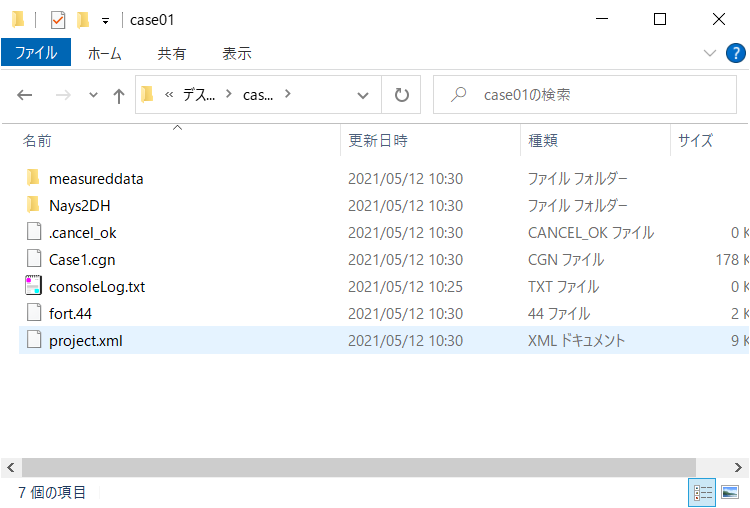The image size is (750, 508).
Task: Select Nays2DH folder name
Action: pos(79,206)
